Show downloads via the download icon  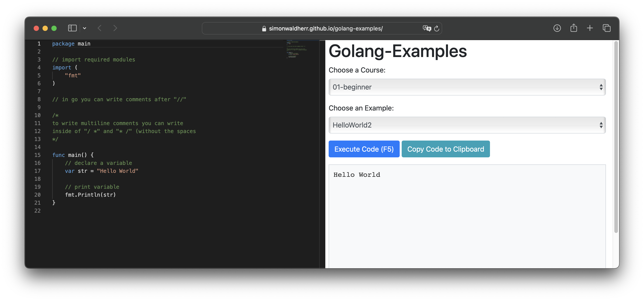tap(557, 28)
